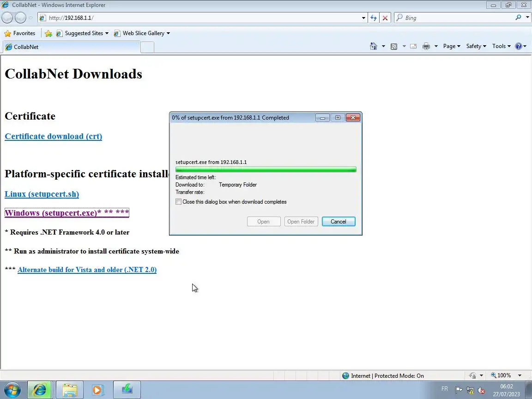532x399 pixels.
Task: Open Certificate download (crt) link
Action: click(53, 136)
